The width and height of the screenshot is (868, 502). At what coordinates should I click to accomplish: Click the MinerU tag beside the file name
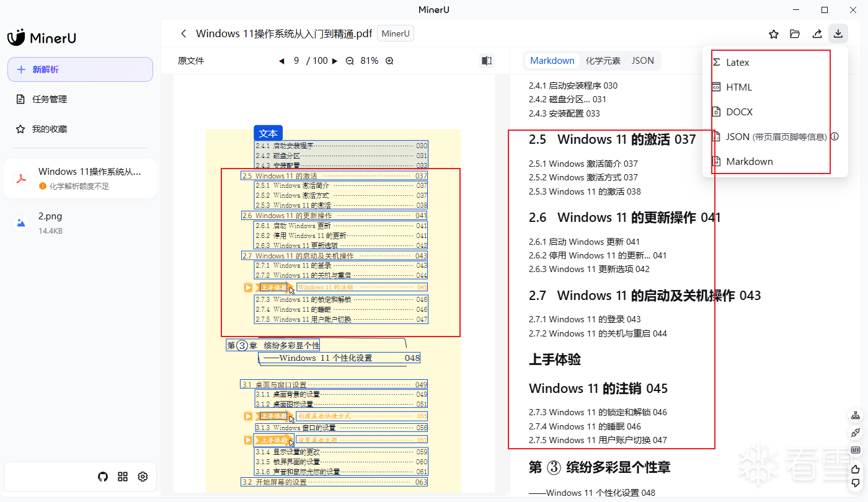click(x=396, y=34)
